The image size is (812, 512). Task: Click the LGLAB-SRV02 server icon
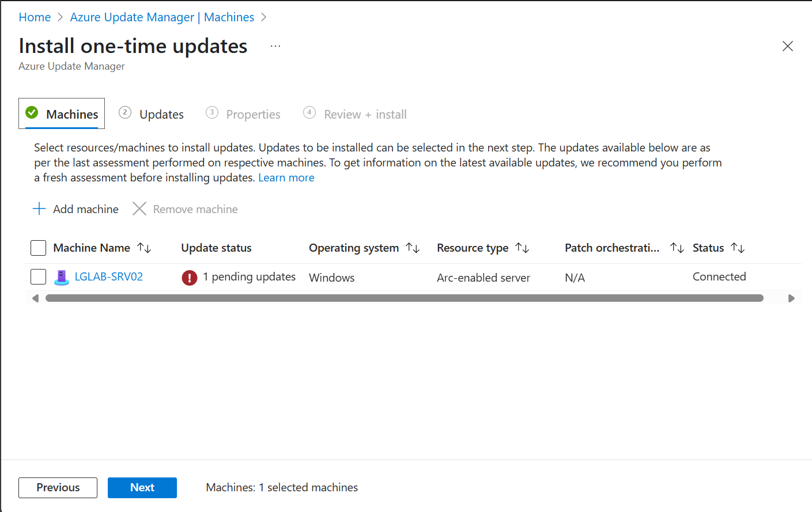61,277
